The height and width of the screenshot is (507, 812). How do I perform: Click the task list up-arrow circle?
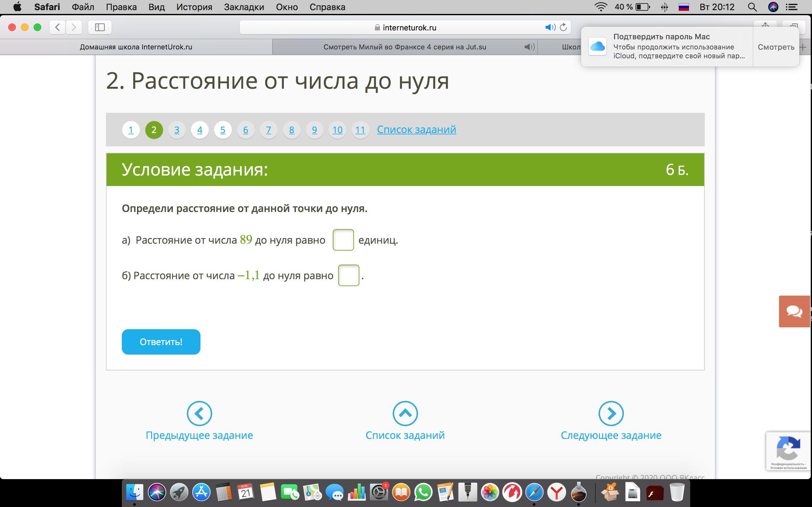click(x=405, y=413)
